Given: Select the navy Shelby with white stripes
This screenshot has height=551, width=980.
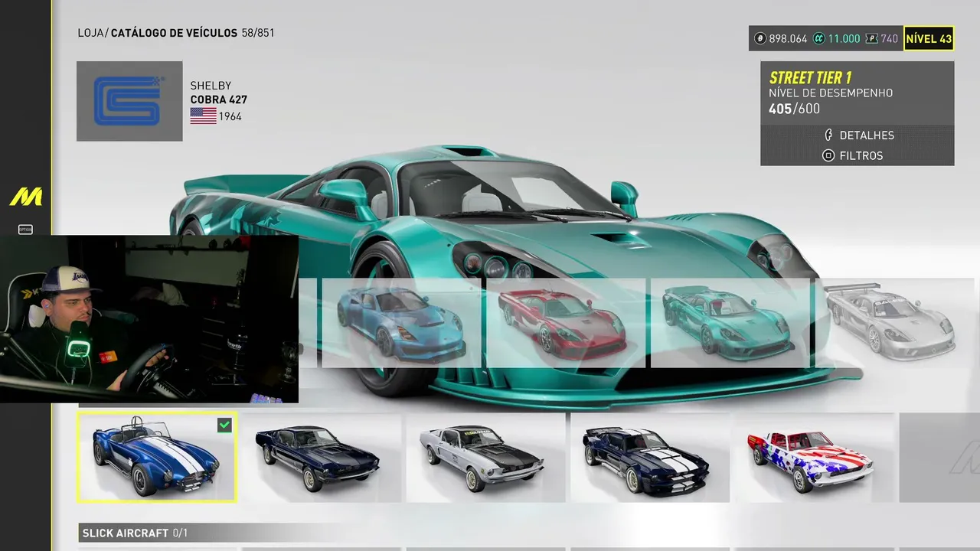Looking at the screenshot, I should pos(650,457).
